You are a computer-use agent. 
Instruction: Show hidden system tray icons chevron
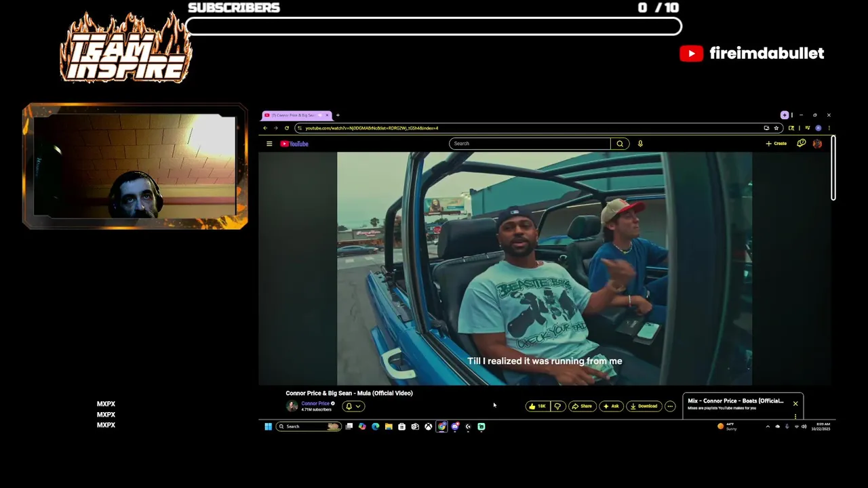[768, 426]
